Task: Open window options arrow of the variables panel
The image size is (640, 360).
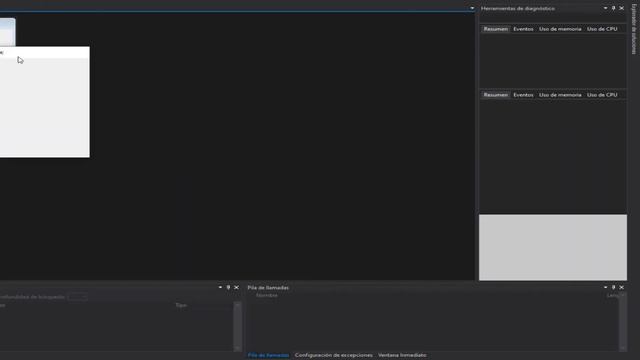Action: pos(220,287)
